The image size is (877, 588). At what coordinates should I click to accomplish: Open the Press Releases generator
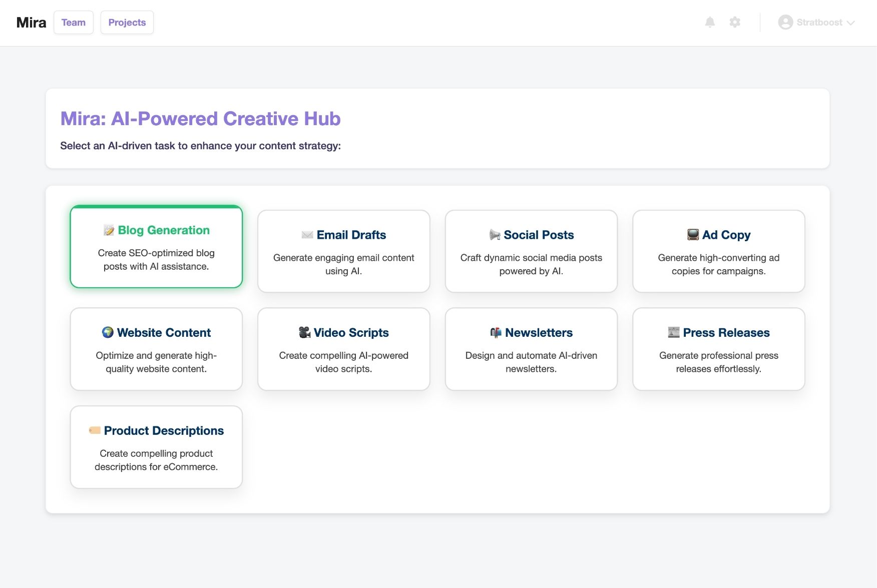[718, 349]
